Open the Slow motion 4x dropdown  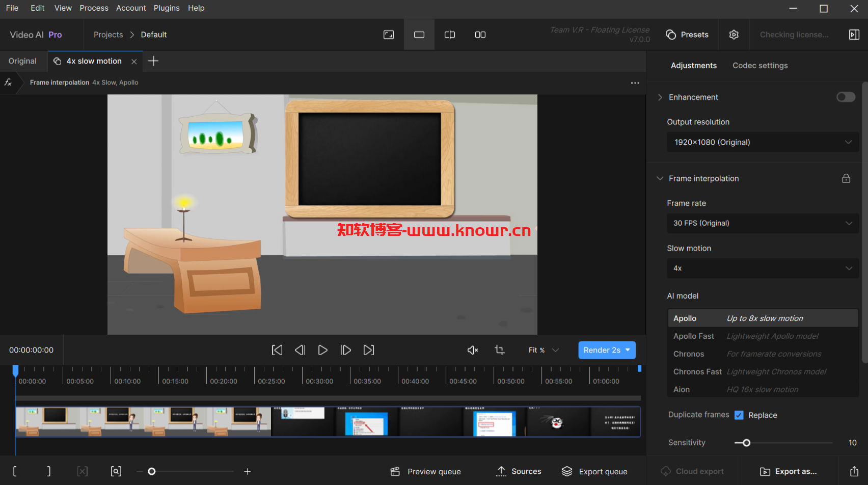coord(763,268)
